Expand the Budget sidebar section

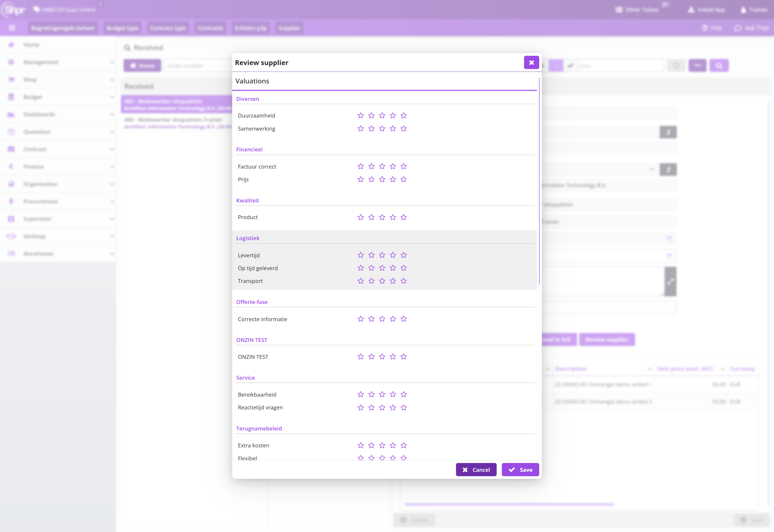[58, 97]
